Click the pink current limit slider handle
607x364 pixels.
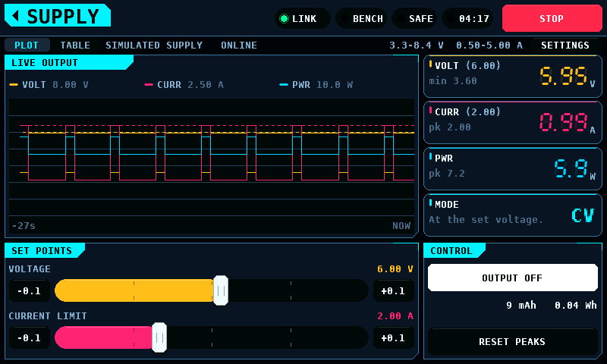tap(159, 337)
